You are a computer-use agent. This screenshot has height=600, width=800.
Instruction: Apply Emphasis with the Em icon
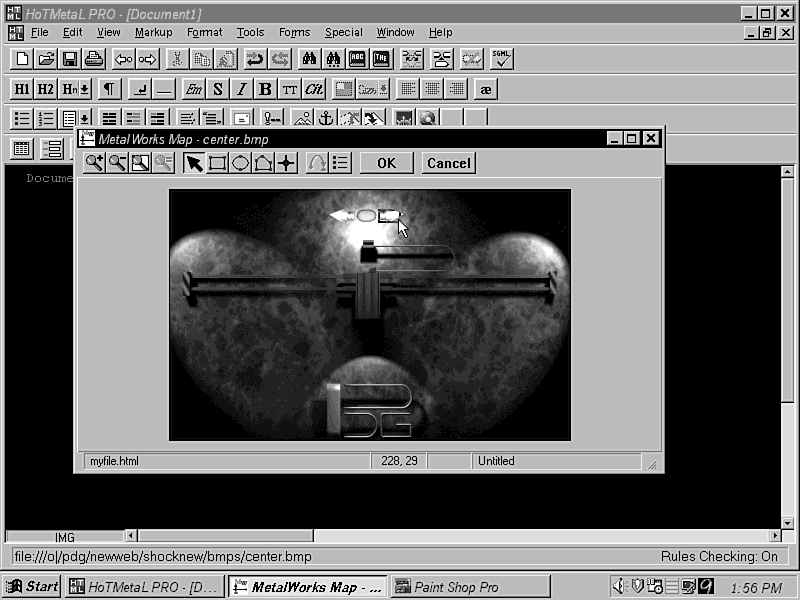pyautogui.click(x=193, y=89)
